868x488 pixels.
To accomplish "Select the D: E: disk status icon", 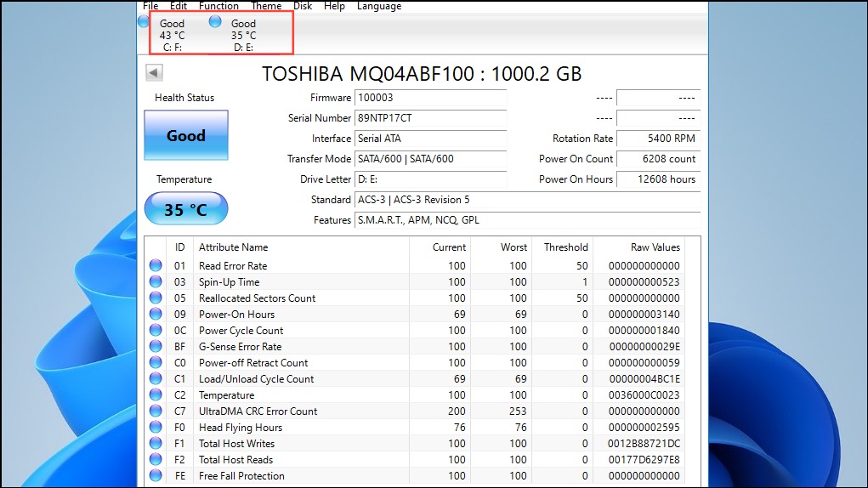I will click(215, 21).
